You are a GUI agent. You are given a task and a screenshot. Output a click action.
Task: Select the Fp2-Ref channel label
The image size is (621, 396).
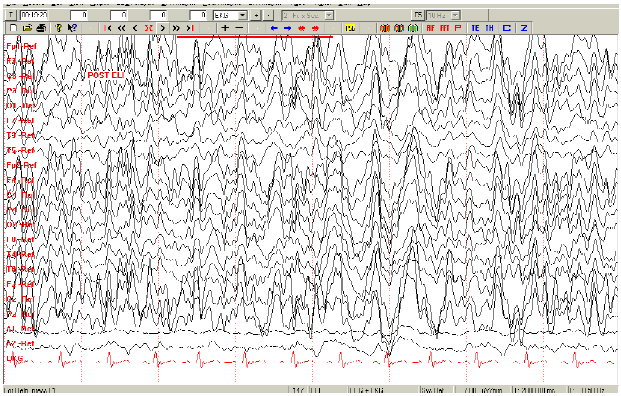(21, 165)
